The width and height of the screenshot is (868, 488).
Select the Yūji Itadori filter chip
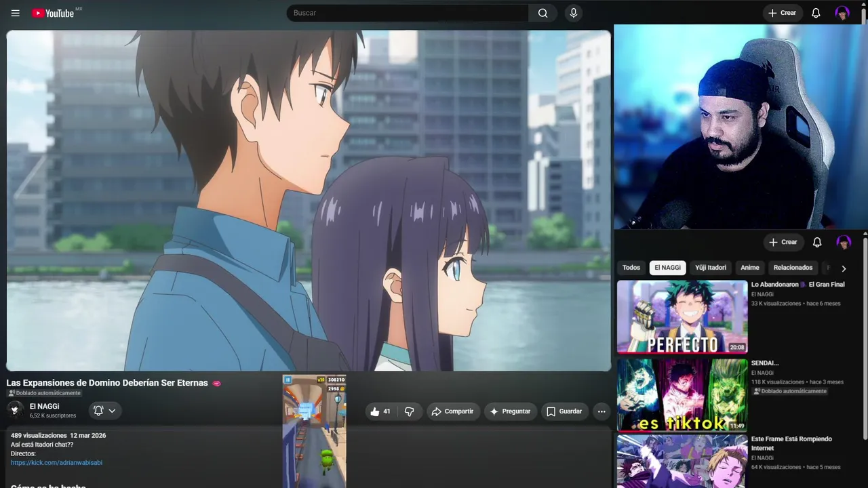711,268
